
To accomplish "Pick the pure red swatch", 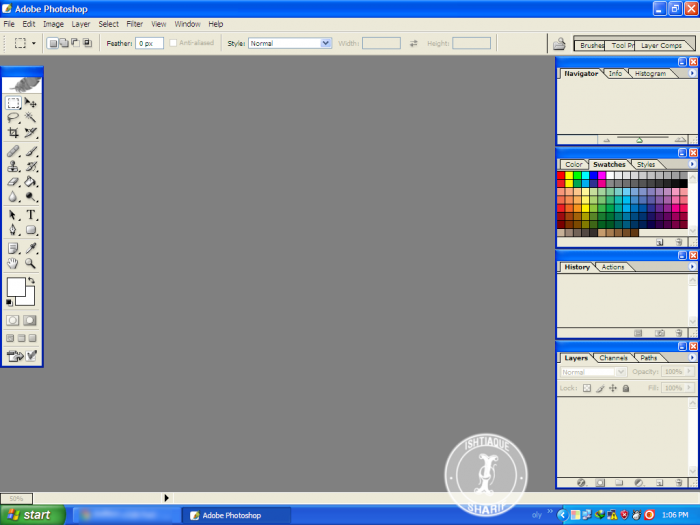I will pyautogui.click(x=561, y=175).
